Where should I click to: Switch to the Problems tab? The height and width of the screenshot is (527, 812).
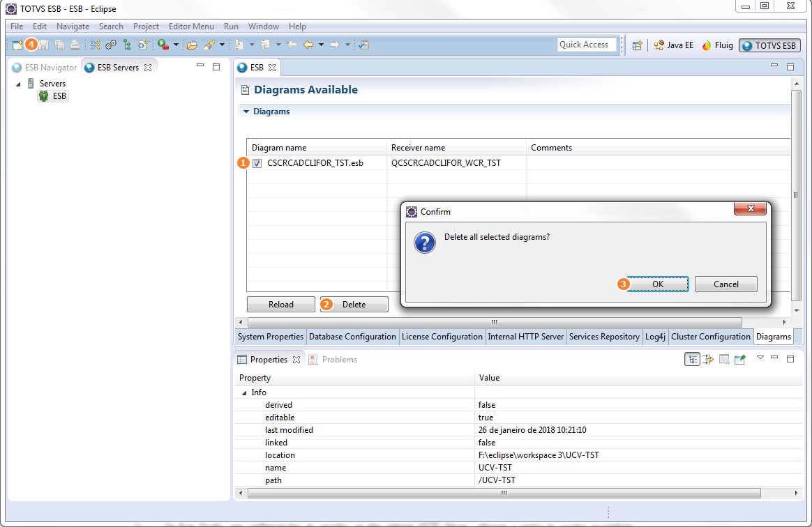pyautogui.click(x=333, y=359)
